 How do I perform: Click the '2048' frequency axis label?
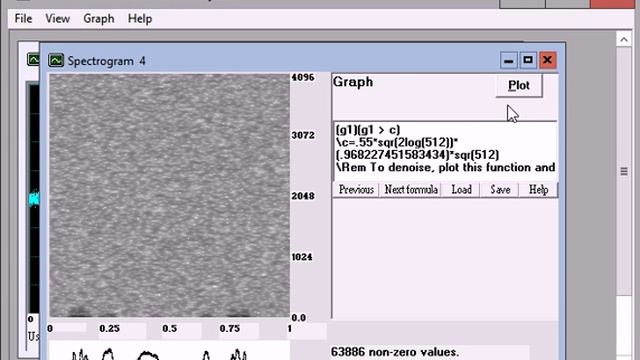(302, 196)
